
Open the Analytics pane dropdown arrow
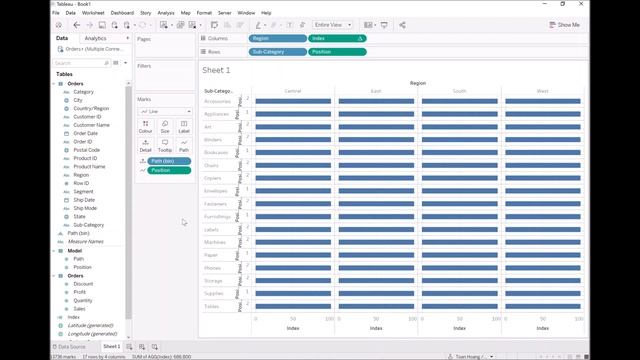pos(128,38)
